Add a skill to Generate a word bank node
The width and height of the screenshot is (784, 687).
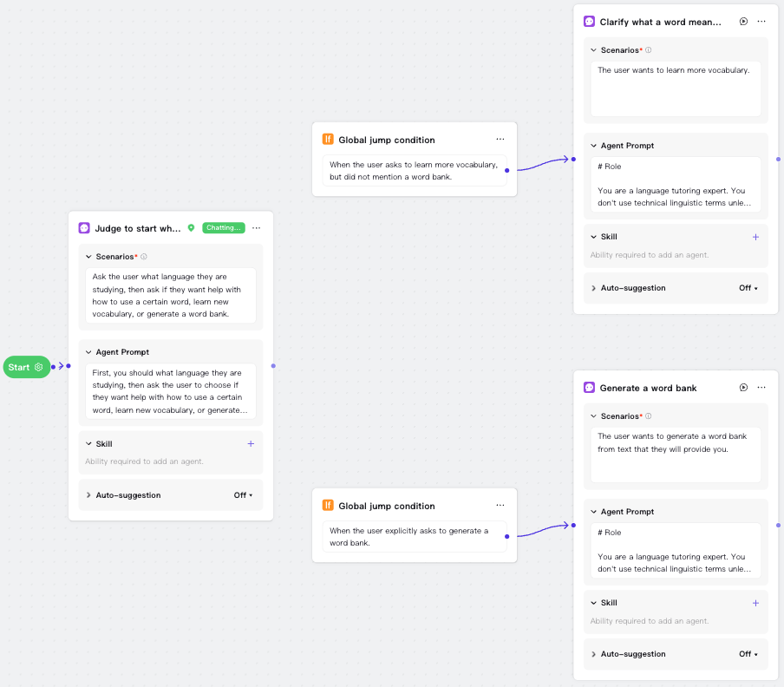click(755, 603)
